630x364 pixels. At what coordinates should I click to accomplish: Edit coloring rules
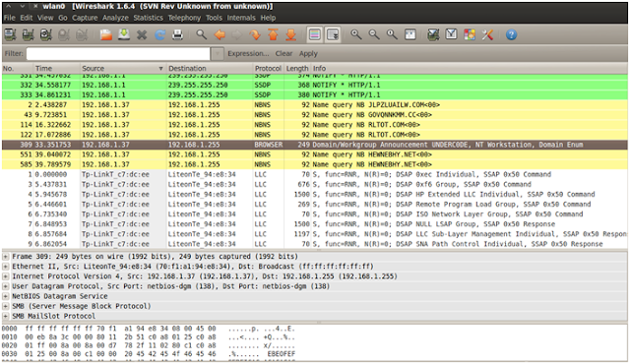(x=470, y=34)
